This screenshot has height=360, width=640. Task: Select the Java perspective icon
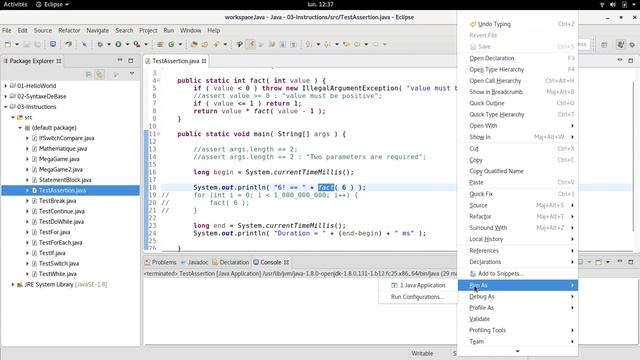click(620, 44)
